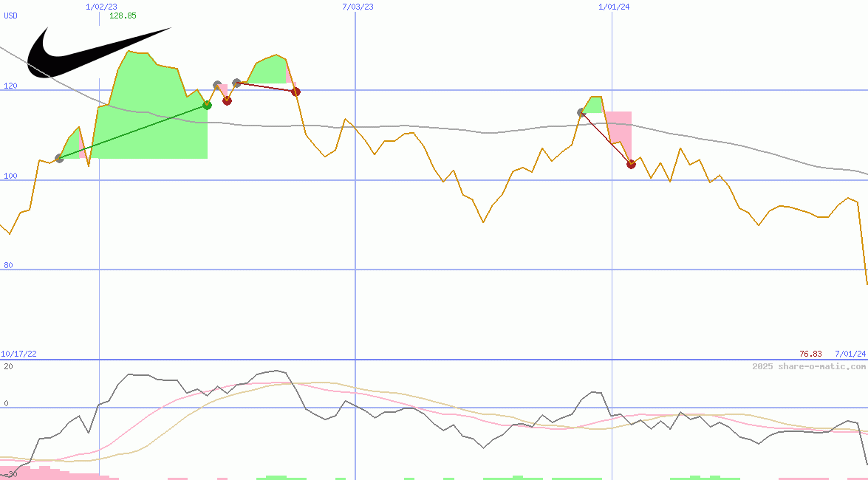Screen dimensions: 868x480
Task: Click the 1/01/24 date label
Action: click(x=614, y=7)
